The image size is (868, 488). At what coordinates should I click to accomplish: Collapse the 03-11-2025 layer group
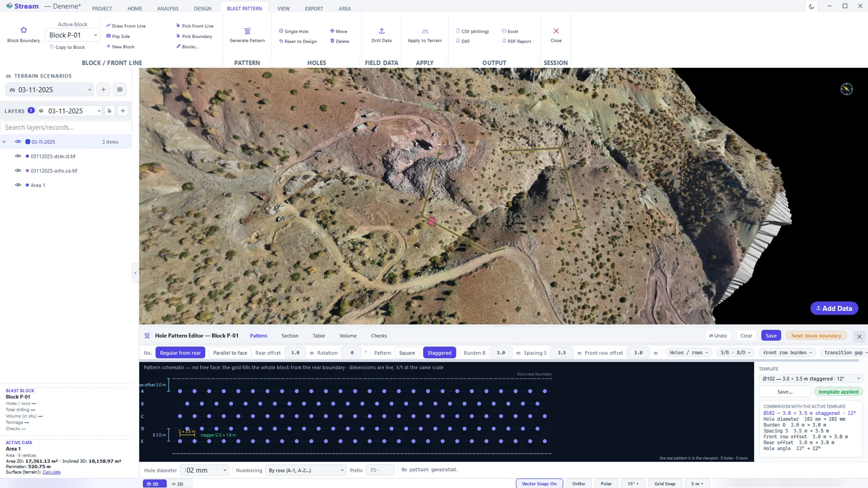(x=4, y=142)
